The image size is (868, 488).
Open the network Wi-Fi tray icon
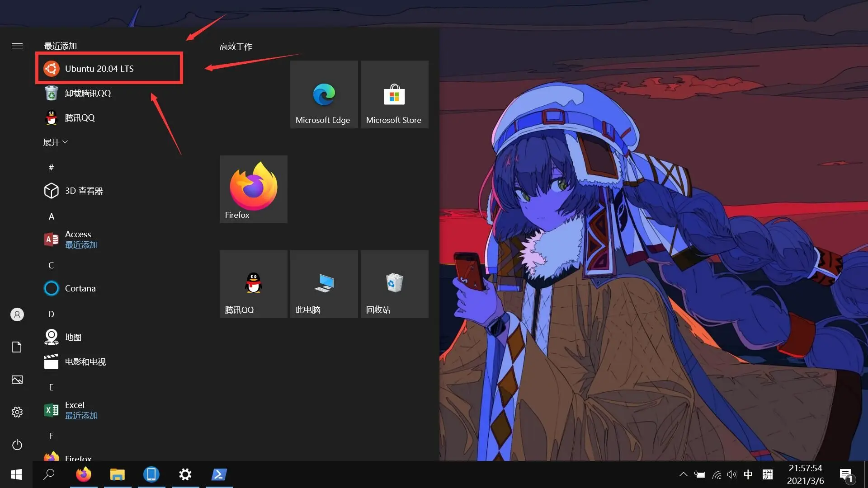click(x=717, y=474)
